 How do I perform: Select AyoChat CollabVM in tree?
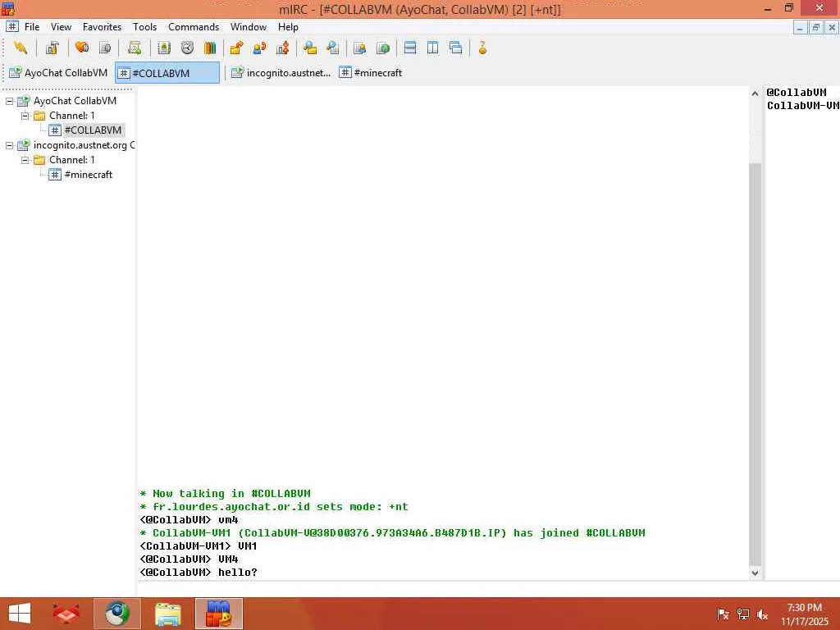click(75, 101)
